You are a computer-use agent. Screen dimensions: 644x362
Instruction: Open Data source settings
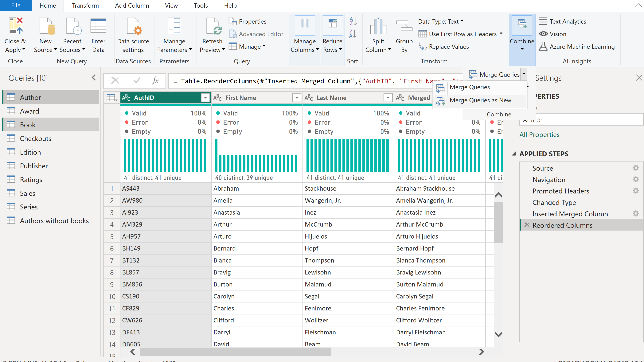(x=133, y=35)
